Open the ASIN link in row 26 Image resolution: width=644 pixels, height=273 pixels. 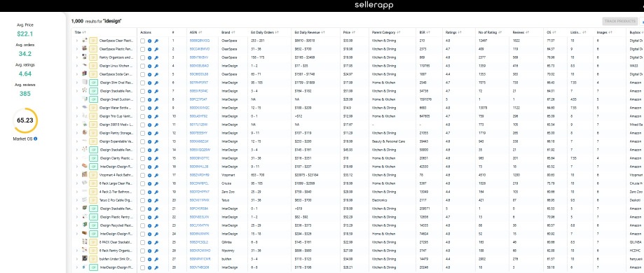point(199,251)
